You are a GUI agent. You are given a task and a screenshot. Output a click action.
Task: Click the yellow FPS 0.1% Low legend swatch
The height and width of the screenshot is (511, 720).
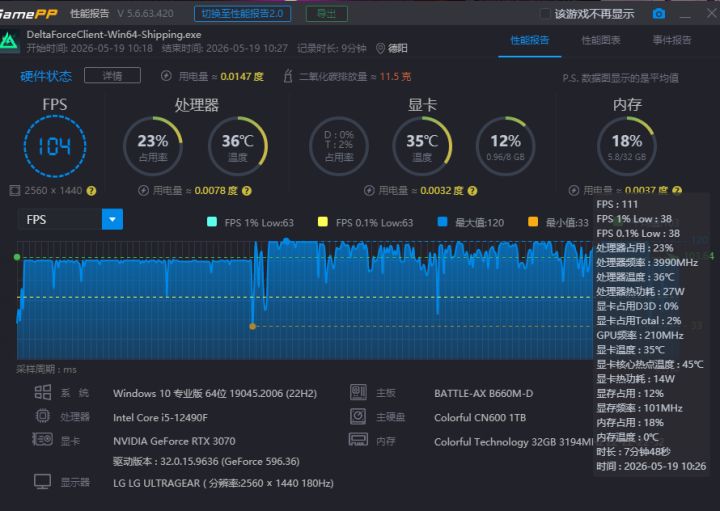pyautogui.click(x=323, y=222)
